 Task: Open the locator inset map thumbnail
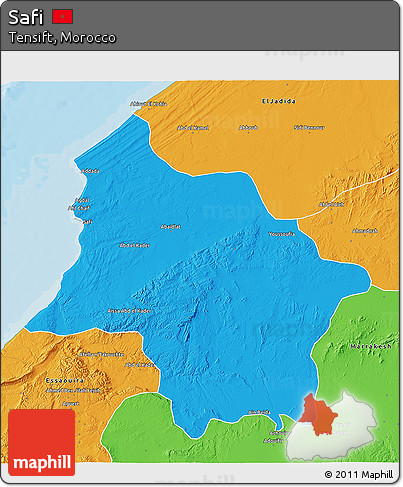(x=332, y=427)
